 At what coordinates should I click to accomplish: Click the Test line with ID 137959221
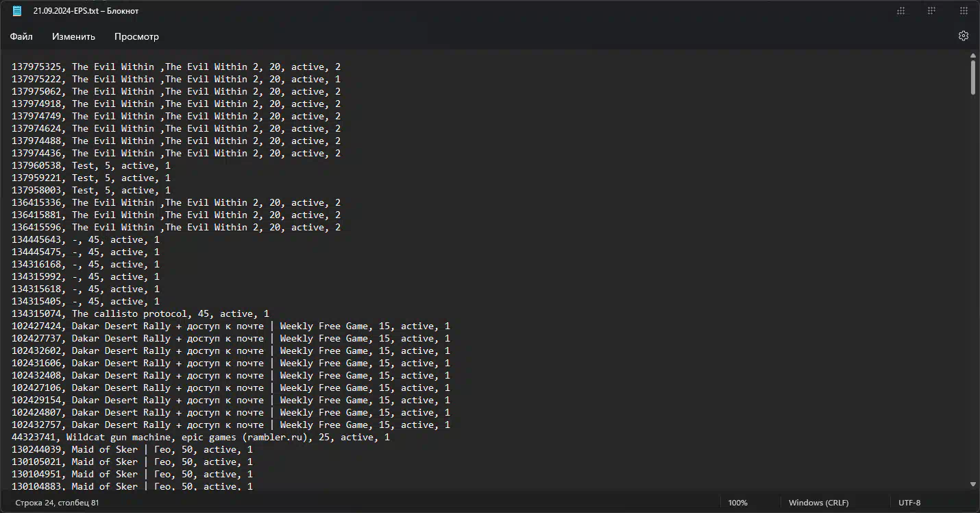point(91,178)
